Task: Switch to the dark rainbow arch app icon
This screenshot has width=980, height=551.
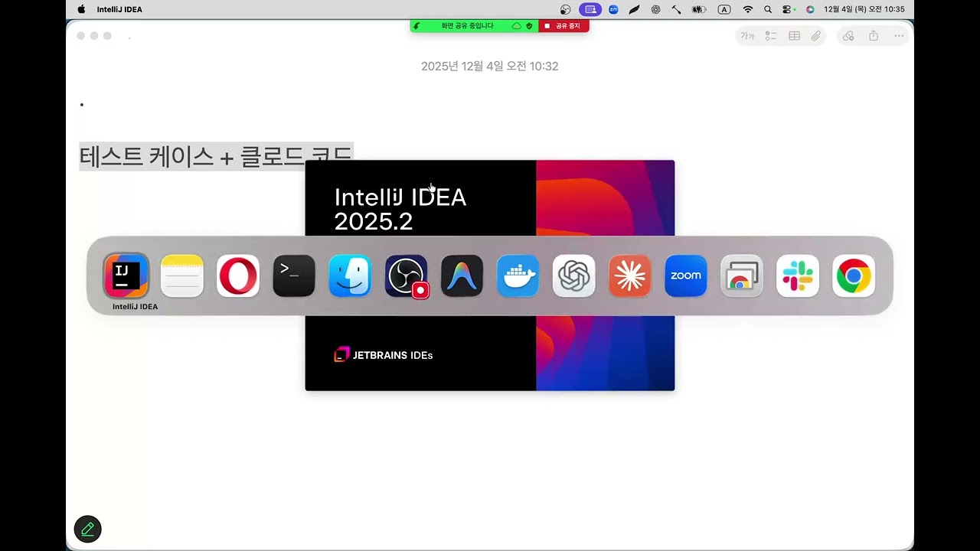Action: click(462, 275)
